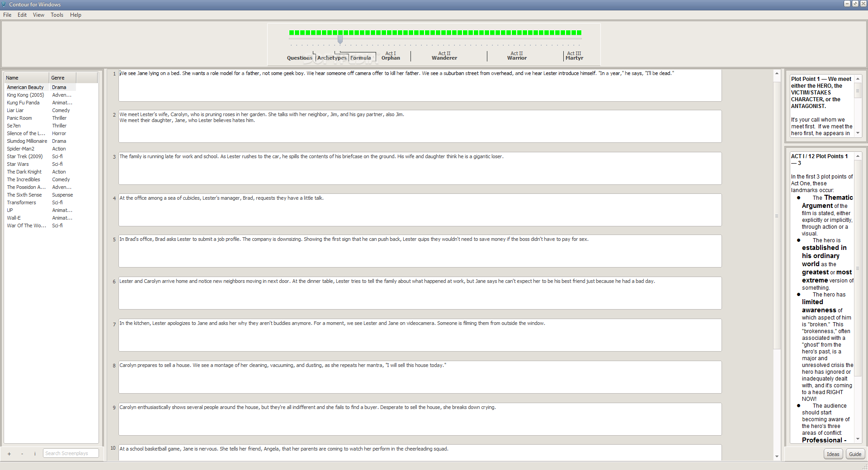Viewport: 868px width, 470px height.
Task: Click in plot point 5 text box
Action: click(420, 251)
